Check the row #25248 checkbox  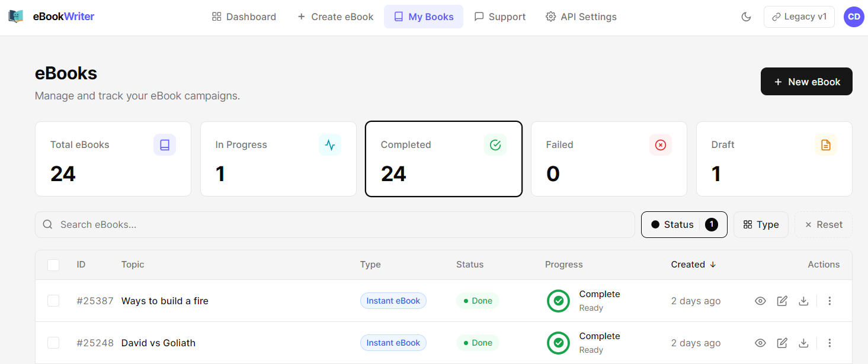(53, 343)
